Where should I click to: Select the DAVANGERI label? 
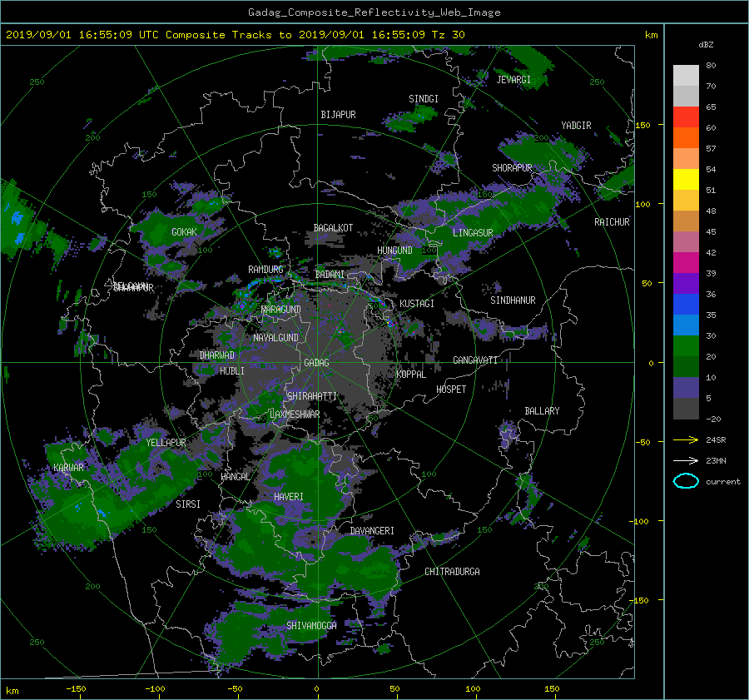tap(372, 531)
